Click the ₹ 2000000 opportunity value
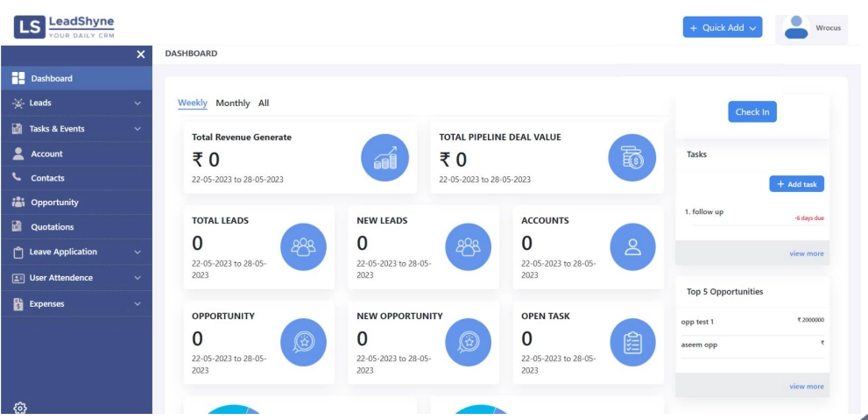Image resolution: width=868 pixels, height=420 pixels. [810, 320]
